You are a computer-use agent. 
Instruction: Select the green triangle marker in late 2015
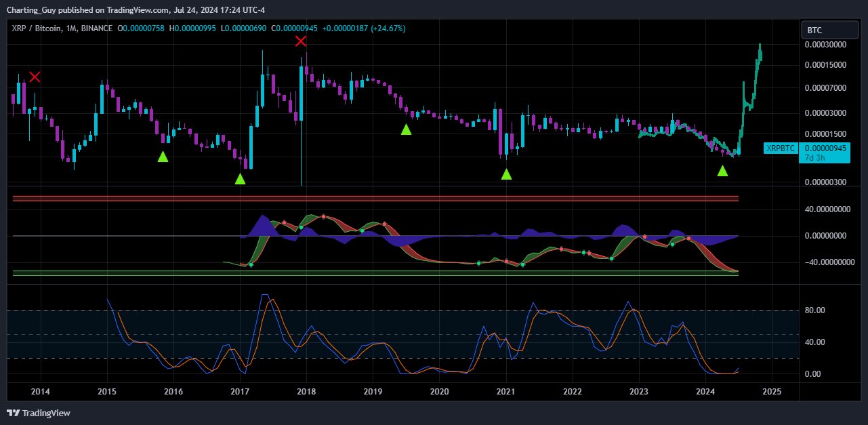tap(163, 157)
